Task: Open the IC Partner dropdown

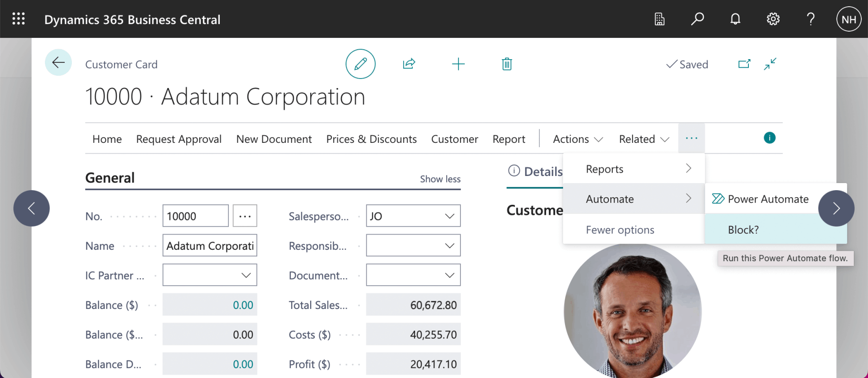Action: coord(246,275)
